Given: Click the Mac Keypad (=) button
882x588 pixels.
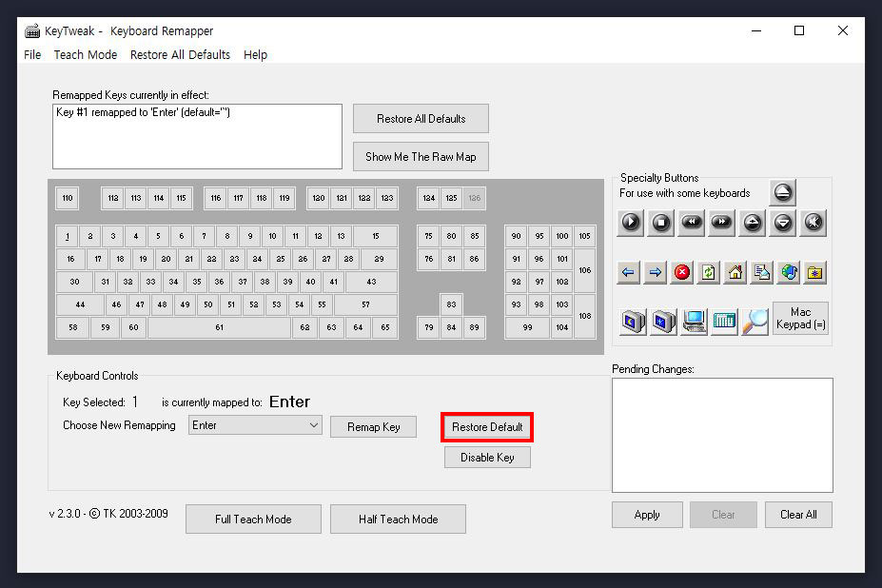Looking at the screenshot, I should 800,318.
